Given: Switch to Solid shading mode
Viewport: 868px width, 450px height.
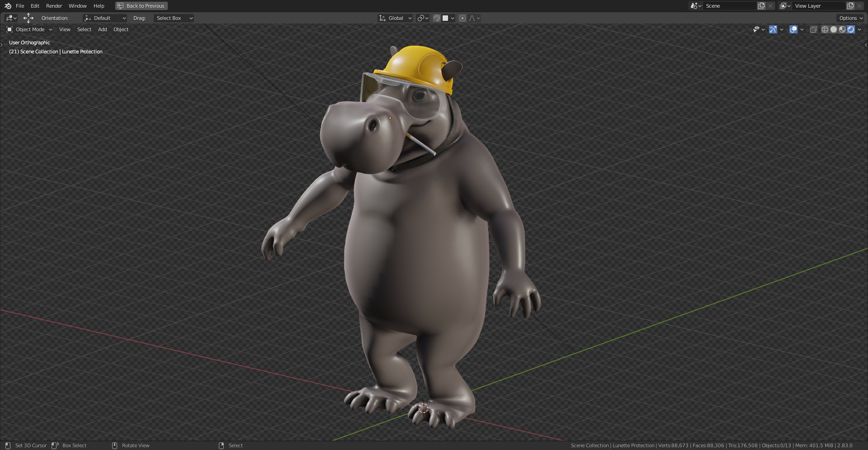Looking at the screenshot, I should coord(834,29).
